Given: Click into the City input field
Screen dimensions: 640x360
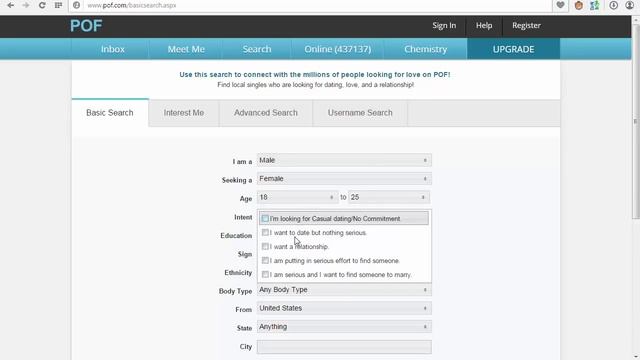Looking at the screenshot, I should 344,347.
